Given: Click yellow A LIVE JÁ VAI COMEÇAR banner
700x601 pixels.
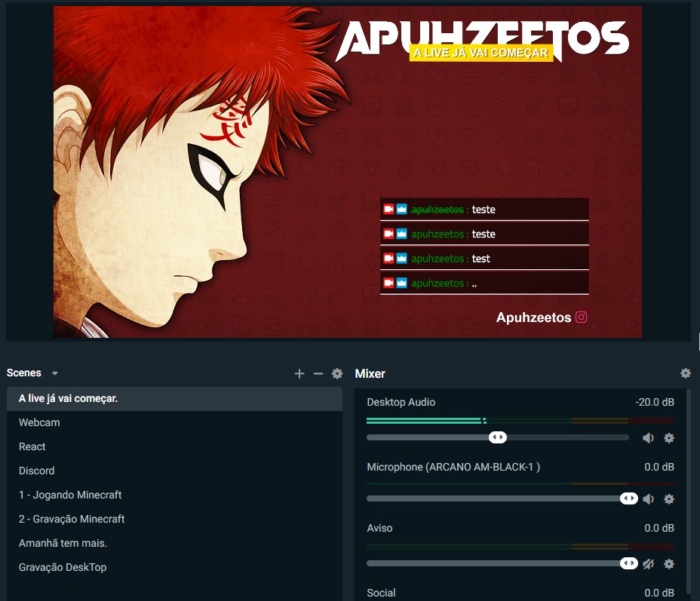Looking at the screenshot, I should (481, 53).
